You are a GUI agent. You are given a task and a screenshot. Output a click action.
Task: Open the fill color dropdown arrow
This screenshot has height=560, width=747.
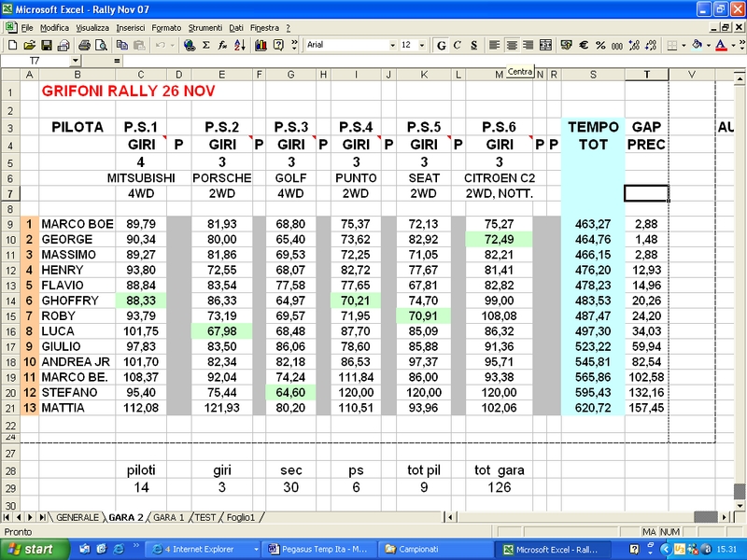click(x=709, y=45)
